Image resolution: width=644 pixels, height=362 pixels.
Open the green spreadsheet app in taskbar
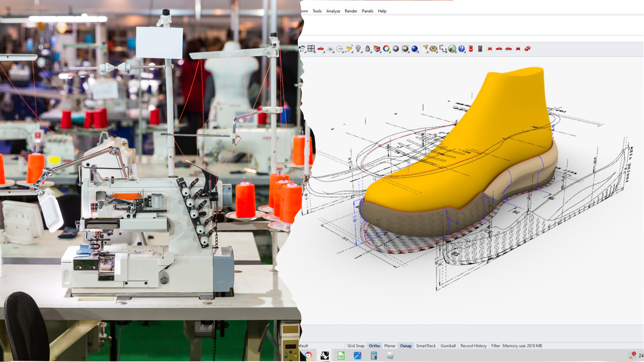click(x=341, y=356)
